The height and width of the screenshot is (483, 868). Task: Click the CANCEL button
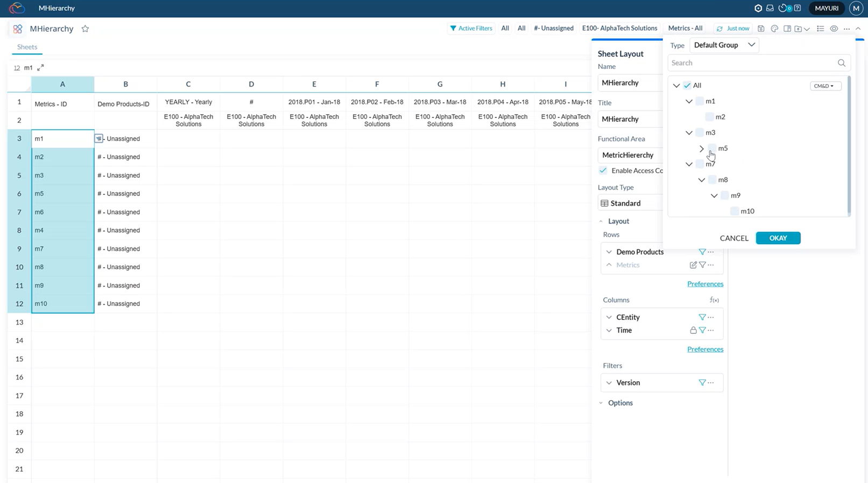click(734, 238)
